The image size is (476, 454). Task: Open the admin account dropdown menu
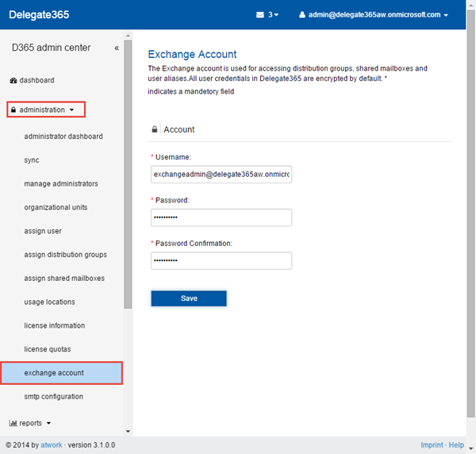click(x=373, y=15)
